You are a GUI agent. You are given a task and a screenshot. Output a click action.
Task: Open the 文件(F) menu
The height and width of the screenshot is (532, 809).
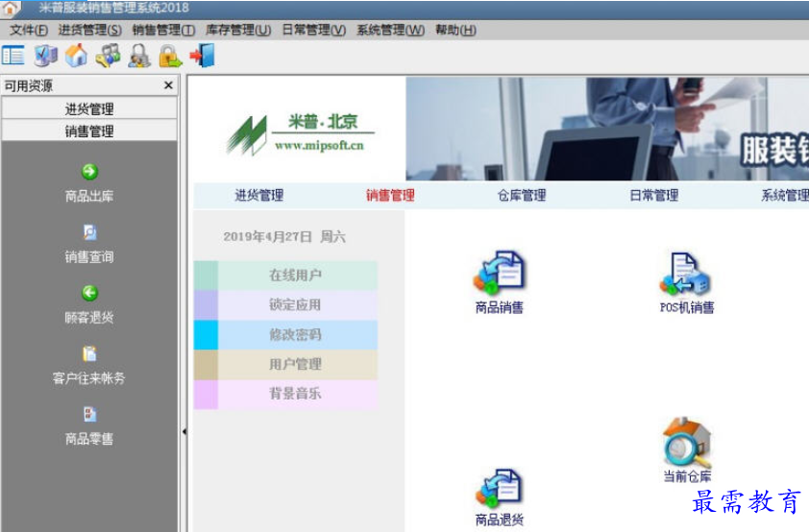(29, 30)
